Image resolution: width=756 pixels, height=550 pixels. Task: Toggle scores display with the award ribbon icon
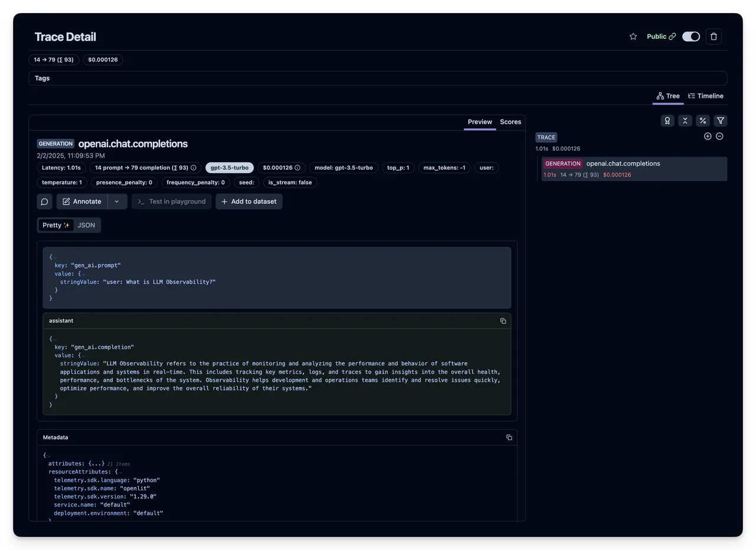[x=667, y=120]
